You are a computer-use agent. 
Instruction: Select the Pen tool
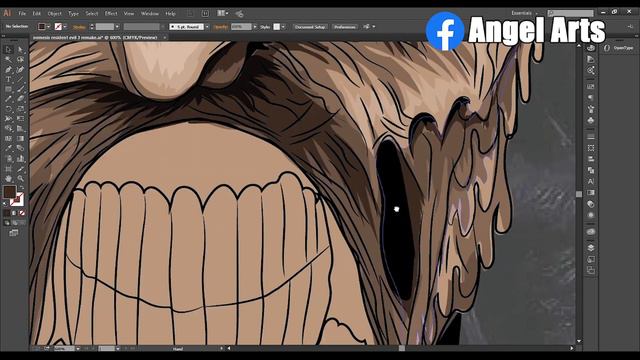point(9,69)
